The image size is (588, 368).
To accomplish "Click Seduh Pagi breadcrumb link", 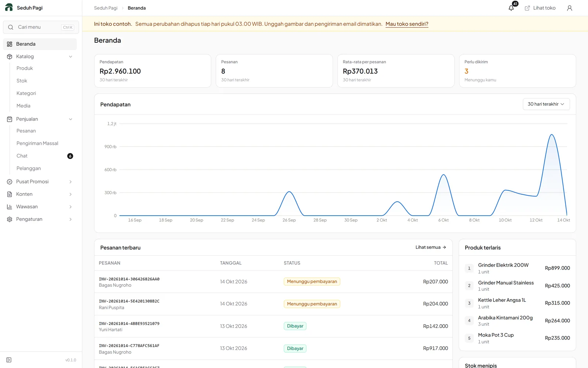I will [106, 8].
